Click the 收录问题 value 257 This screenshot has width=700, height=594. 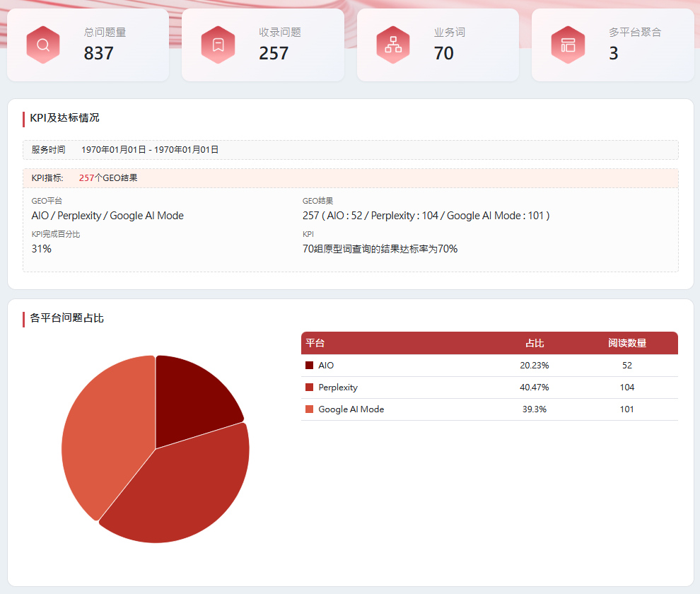(274, 54)
